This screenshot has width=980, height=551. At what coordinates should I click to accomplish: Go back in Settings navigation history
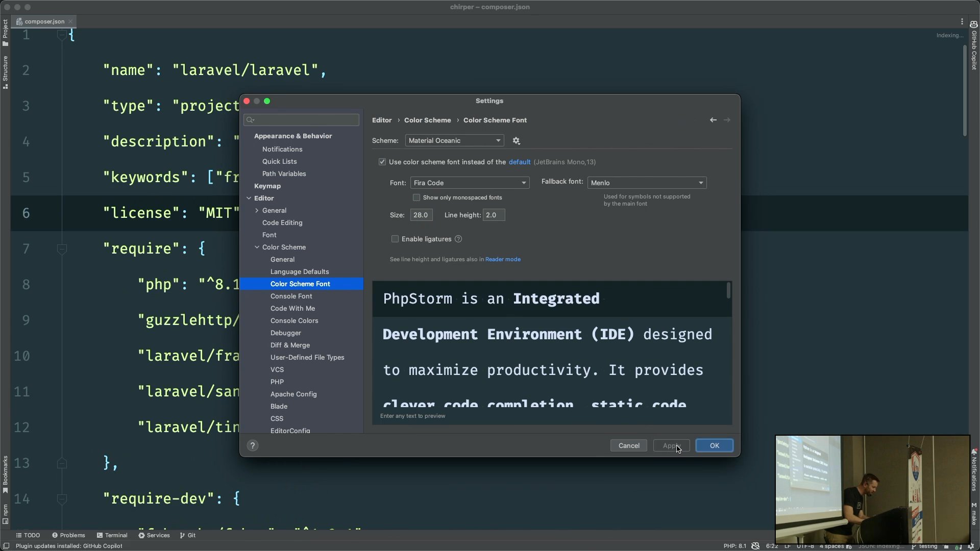[713, 120]
